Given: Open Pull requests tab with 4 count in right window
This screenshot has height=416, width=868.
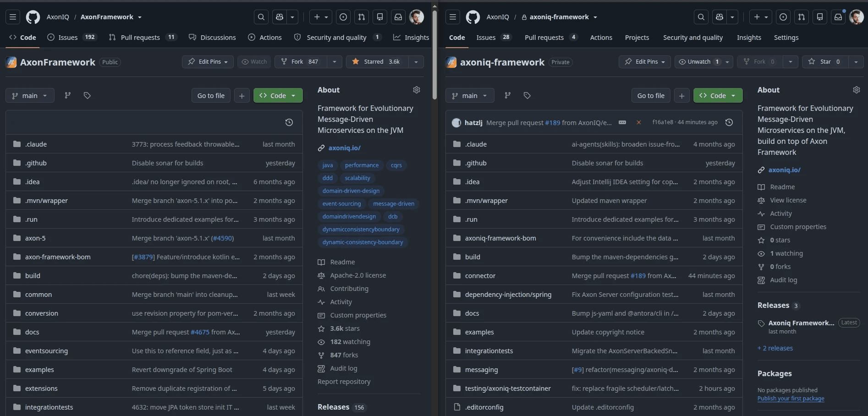Looking at the screenshot, I should click(x=551, y=37).
